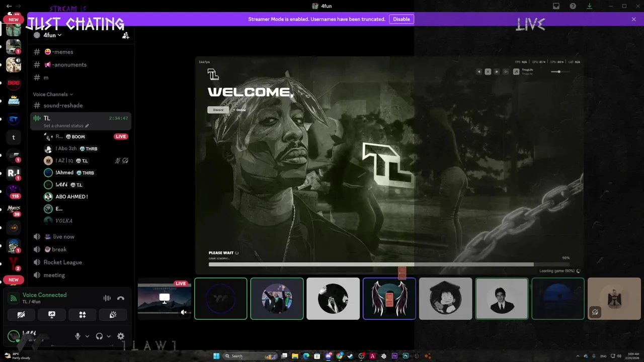Open the LIVE stream preview thumbnail
The image size is (644, 362).
click(x=165, y=299)
